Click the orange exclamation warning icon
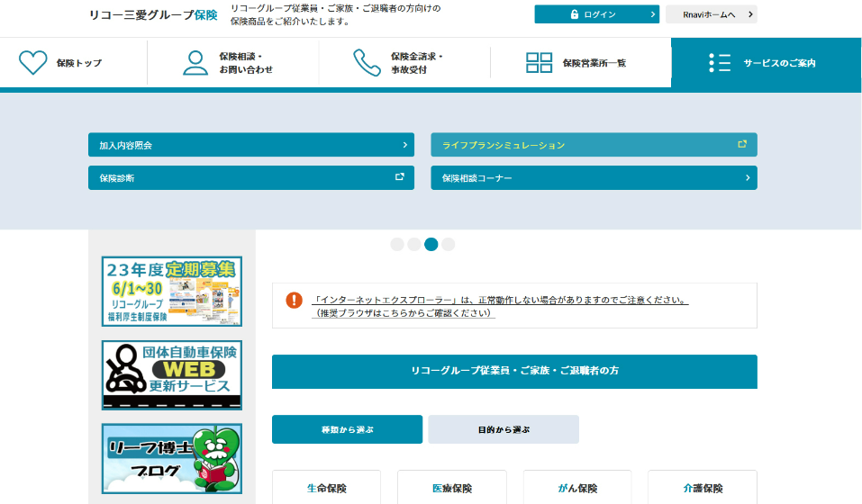The width and height of the screenshot is (862, 504). click(x=295, y=301)
